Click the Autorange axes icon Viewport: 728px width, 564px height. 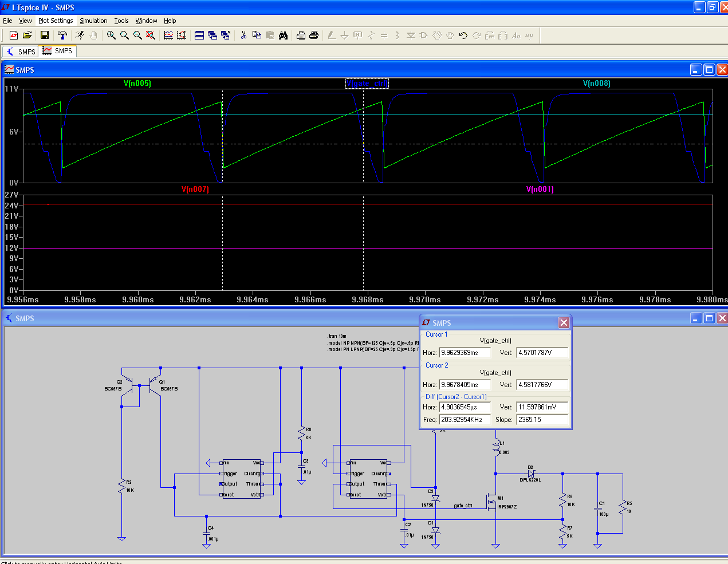pos(182,36)
